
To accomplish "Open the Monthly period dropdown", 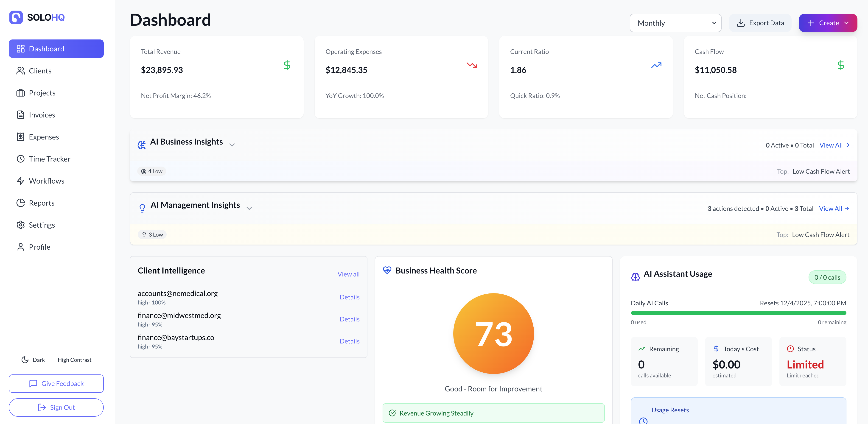I will point(675,23).
